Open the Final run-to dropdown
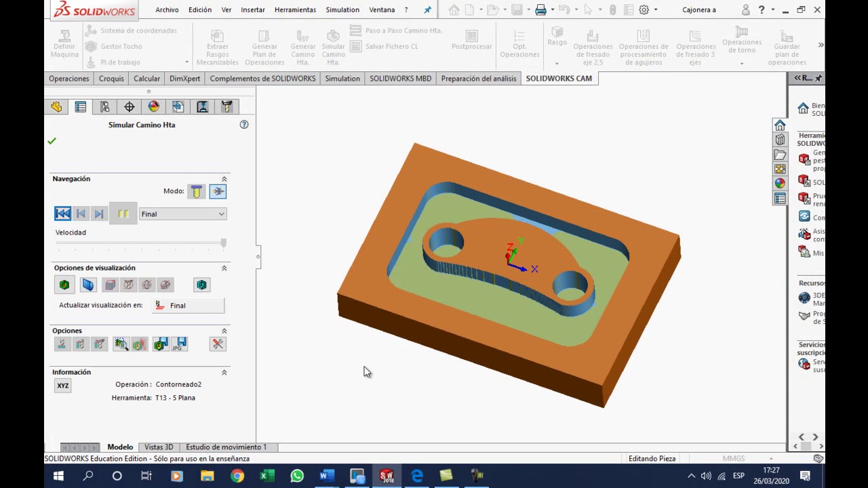 (182, 214)
